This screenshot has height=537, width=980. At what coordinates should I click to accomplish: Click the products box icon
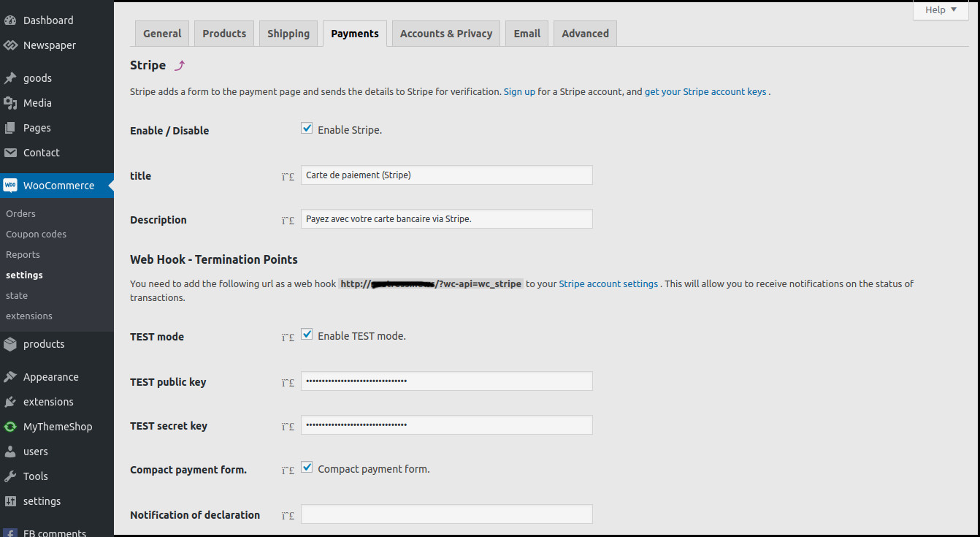point(10,344)
